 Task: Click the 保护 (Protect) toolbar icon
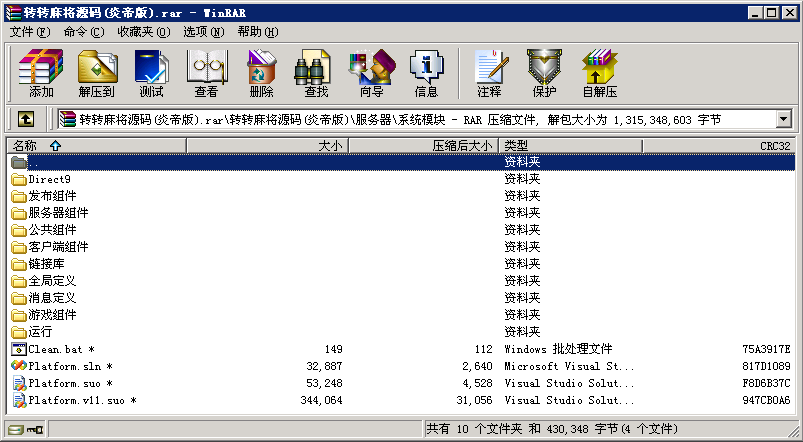(x=544, y=73)
